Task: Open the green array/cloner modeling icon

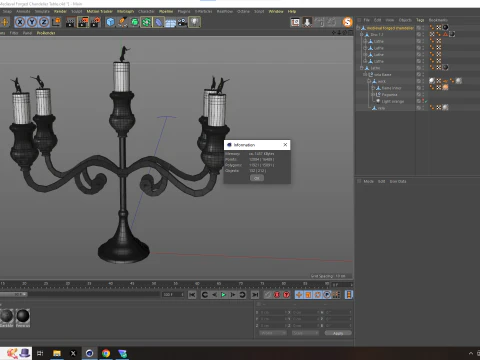Action: point(146,22)
